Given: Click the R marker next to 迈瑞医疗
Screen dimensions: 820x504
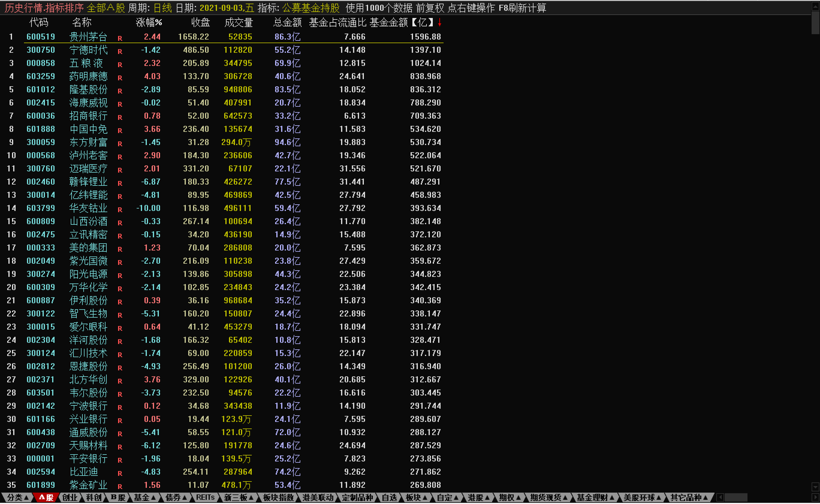Looking at the screenshot, I should pyautogui.click(x=120, y=170).
